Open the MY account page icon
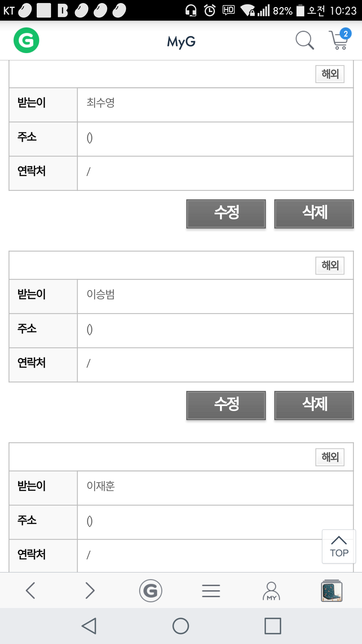 [271, 590]
